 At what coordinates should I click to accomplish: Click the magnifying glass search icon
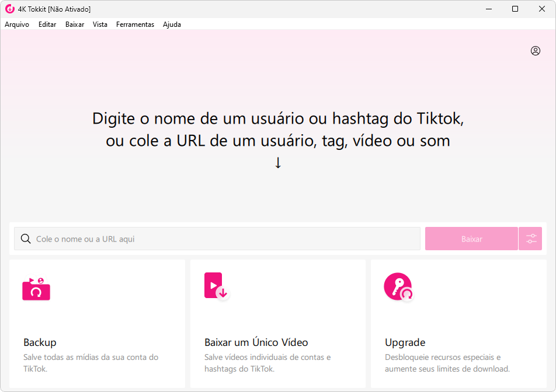[26, 239]
